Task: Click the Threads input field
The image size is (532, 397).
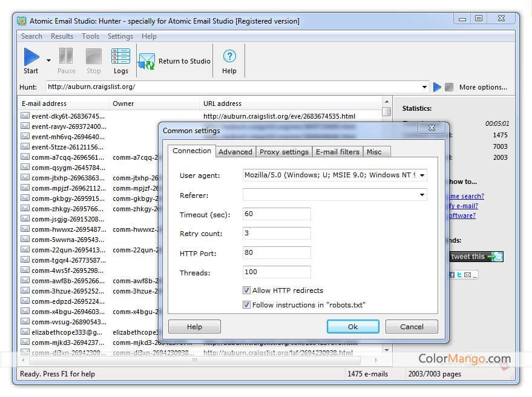Action: [x=277, y=272]
